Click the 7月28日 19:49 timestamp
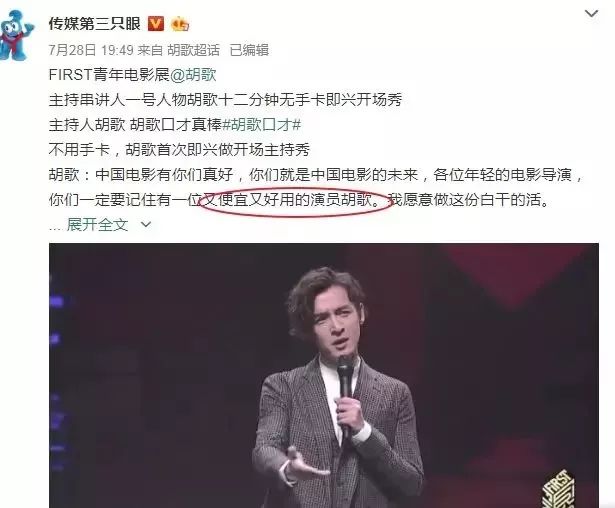The height and width of the screenshot is (508, 615). (x=91, y=50)
